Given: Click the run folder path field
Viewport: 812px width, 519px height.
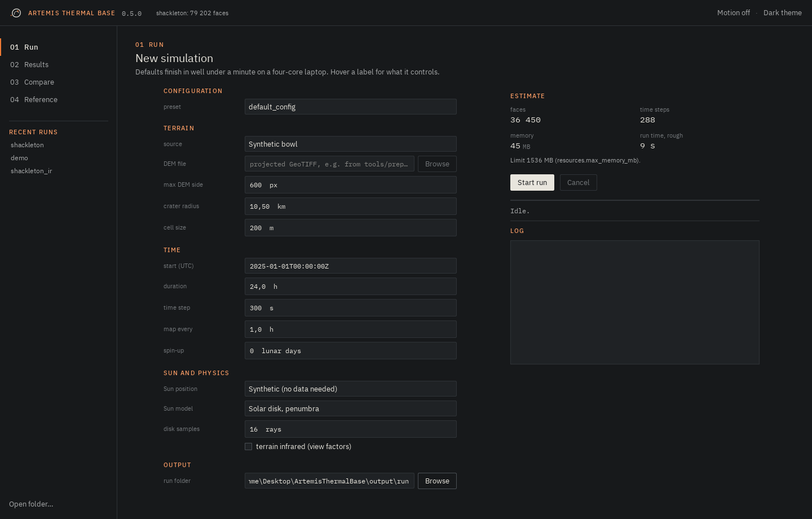Looking at the screenshot, I should 329,481.
